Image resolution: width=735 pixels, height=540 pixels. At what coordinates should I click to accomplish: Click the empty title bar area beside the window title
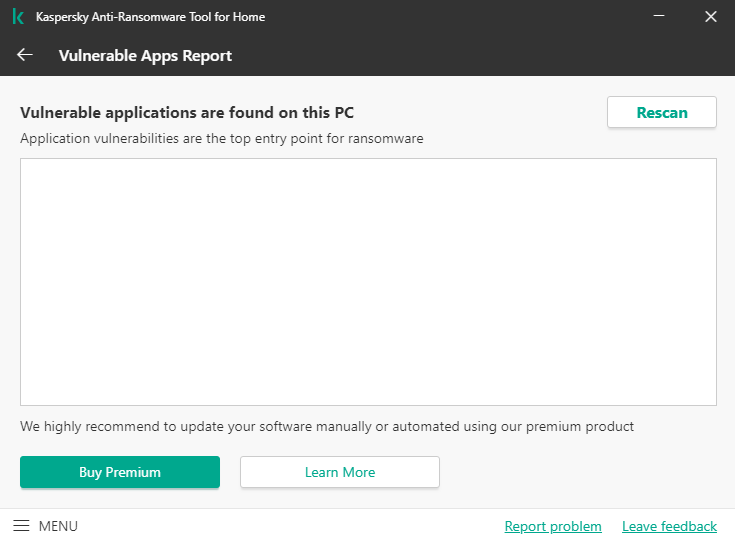pyautogui.click(x=450, y=17)
